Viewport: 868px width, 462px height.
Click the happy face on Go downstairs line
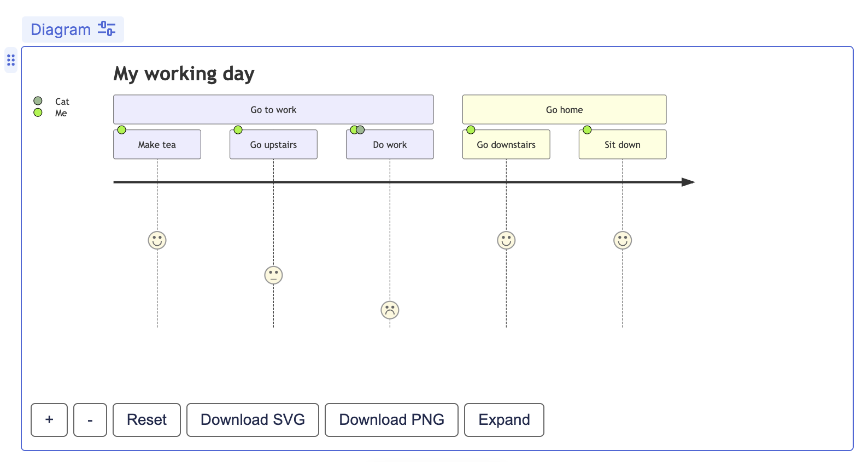tap(506, 240)
